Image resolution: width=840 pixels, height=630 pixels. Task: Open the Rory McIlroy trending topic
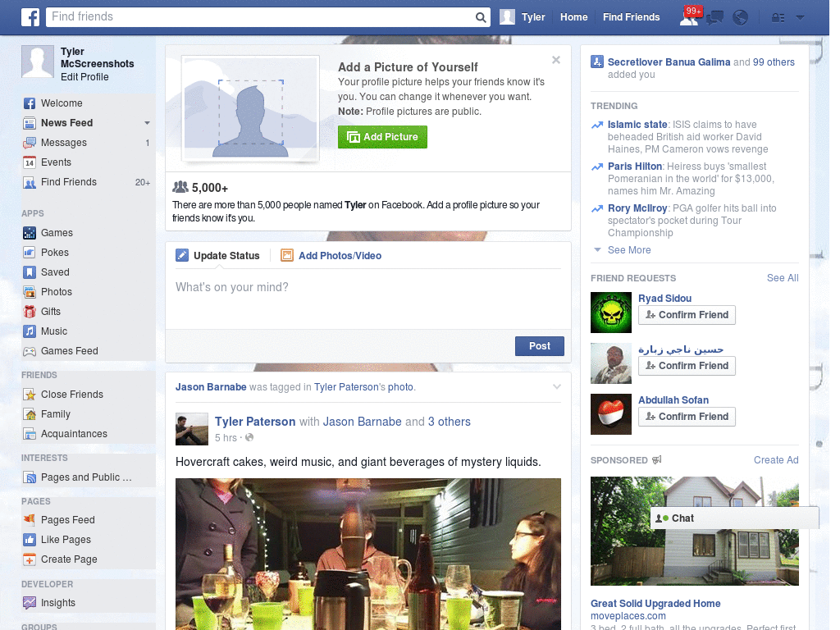pos(637,208)
